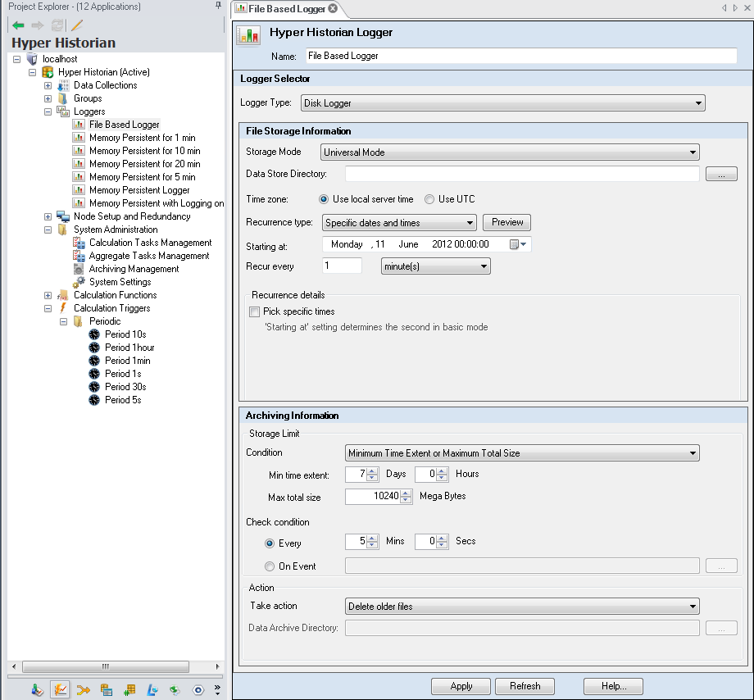Click the pencil edit icon in the toolbar
The height and width of the screenshot is (700, 754).
(77, 25)
